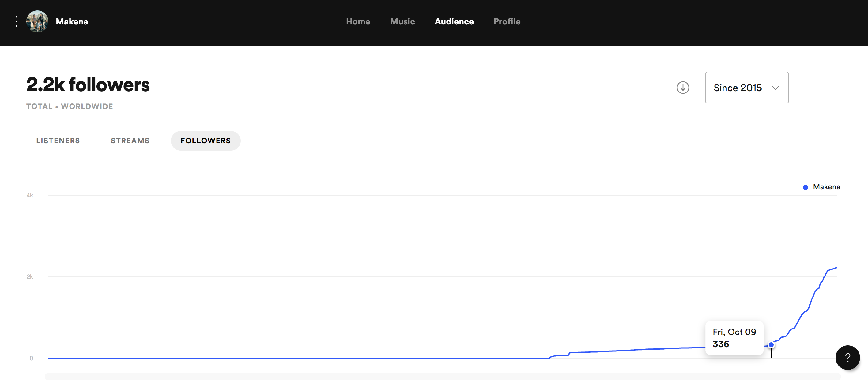The image size is (868, 387).
Task: Open the Profile page
Action: pyautogui.click(x=507, y=21)
